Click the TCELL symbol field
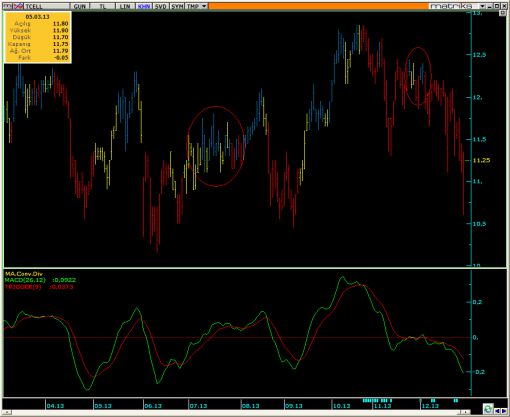This screenshot has width=510, height=417. click(46, 6)
